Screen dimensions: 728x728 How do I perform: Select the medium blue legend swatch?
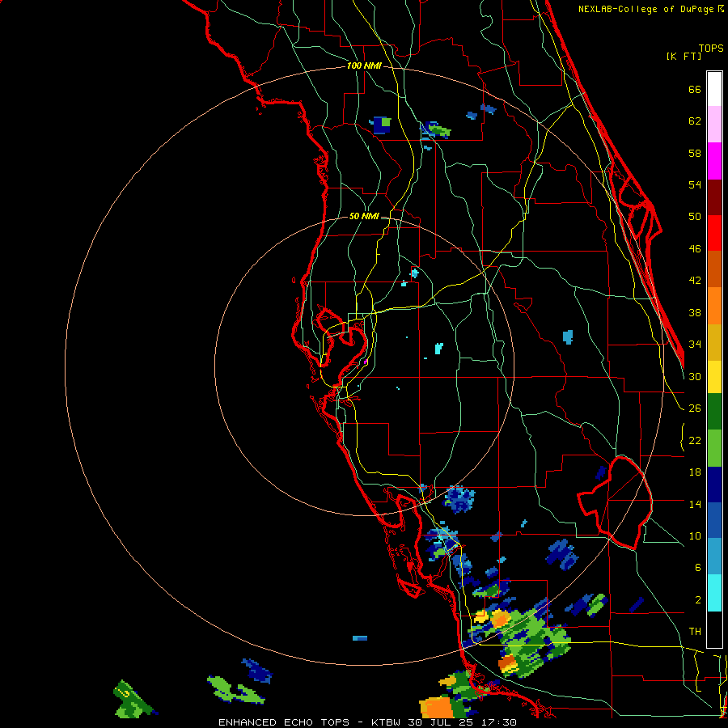(x=714, y=520)
